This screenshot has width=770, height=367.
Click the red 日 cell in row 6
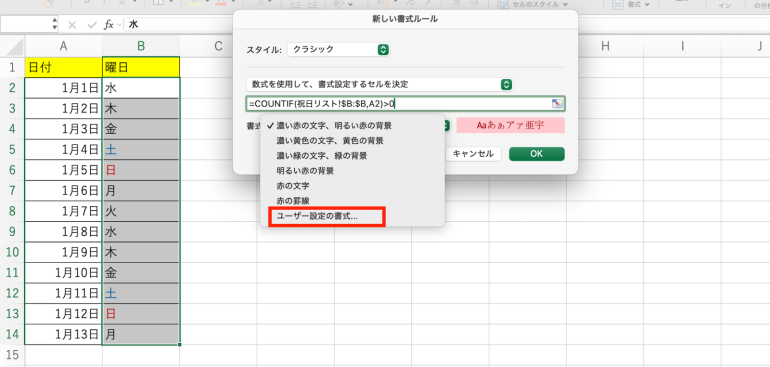141,170
